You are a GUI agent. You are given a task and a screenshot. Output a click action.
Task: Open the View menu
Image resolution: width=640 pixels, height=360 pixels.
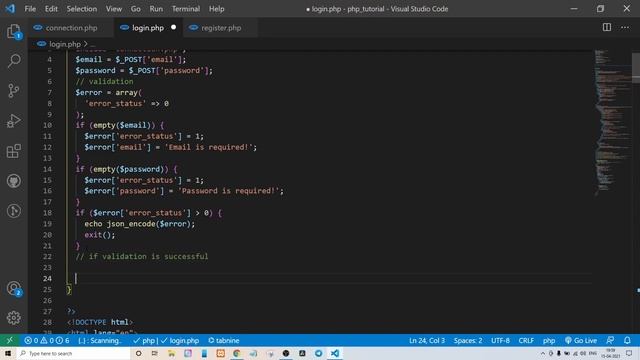pos(114,9)
